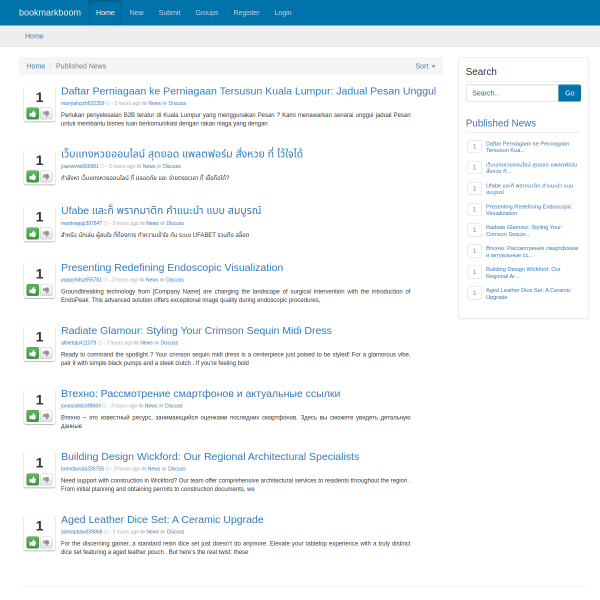Go to Home in navbar

(105, 13)
